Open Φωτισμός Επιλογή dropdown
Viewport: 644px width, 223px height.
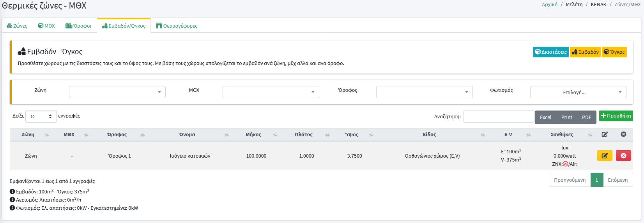coord(578,92)
